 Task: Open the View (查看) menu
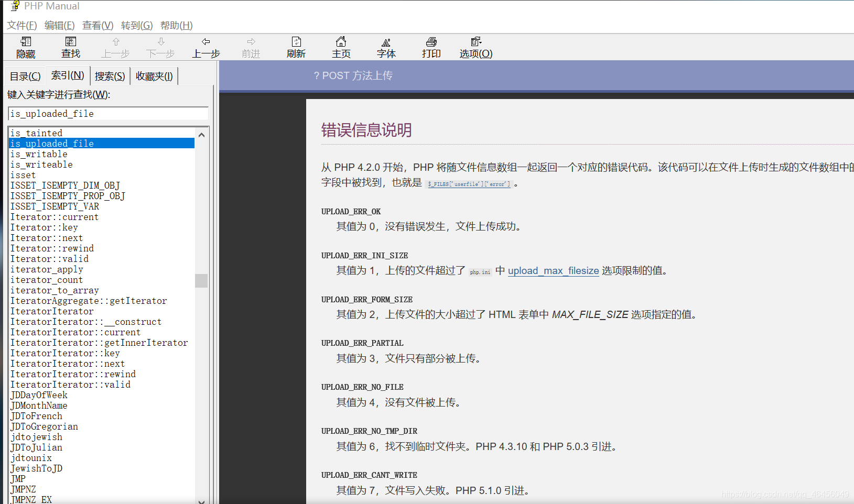(x=98, y=25)
